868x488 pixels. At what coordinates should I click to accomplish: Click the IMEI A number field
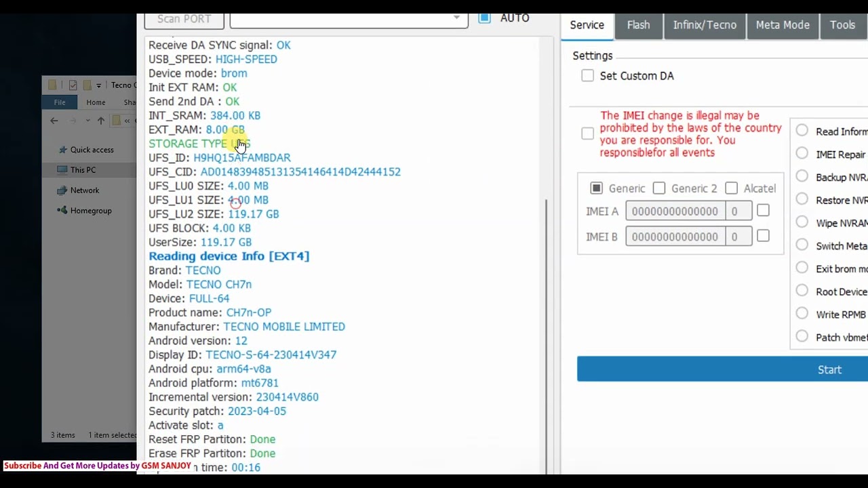tap(675, 211)
